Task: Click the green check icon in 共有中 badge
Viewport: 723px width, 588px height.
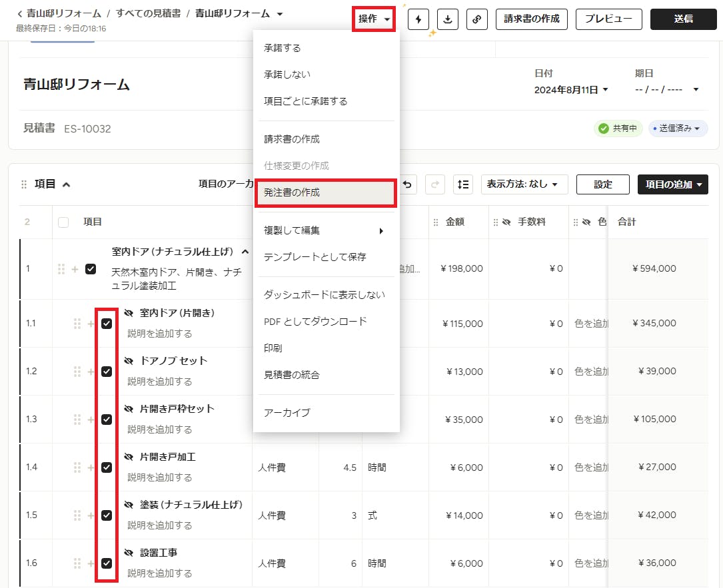Action: pos(604,129)
